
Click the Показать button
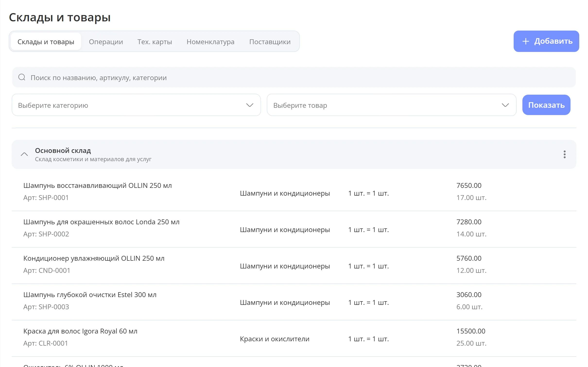(x=546, y=105)
